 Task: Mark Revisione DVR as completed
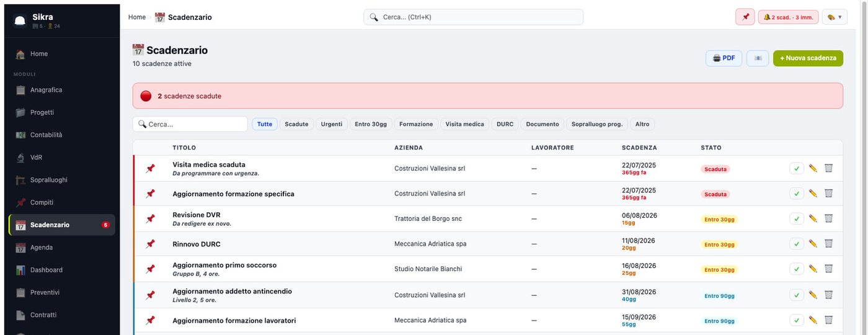797,219
